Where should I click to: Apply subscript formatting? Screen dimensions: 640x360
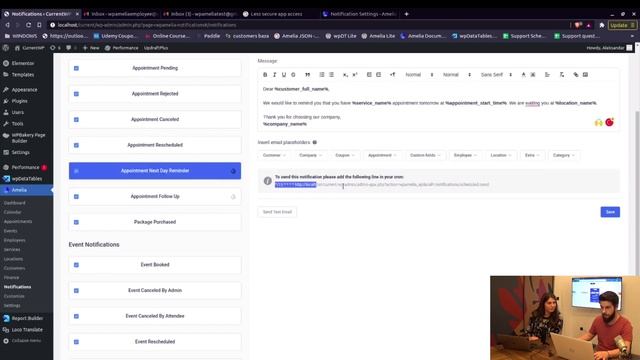345,75
